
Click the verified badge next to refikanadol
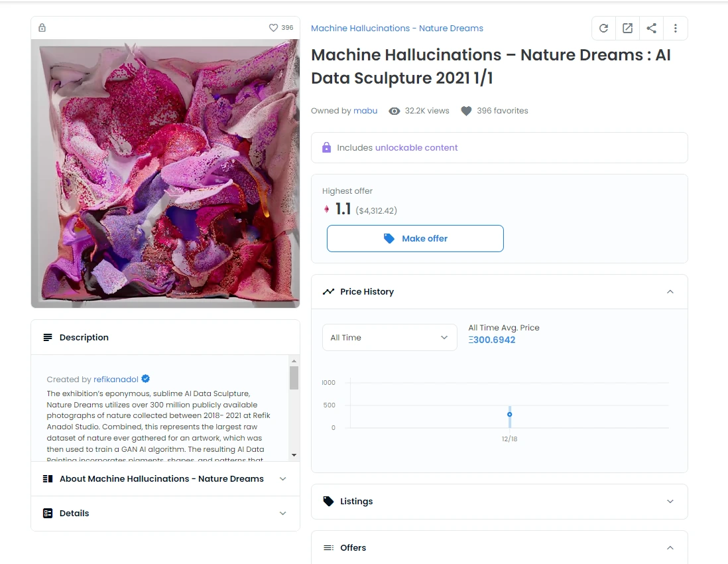[x=145, y=379]
